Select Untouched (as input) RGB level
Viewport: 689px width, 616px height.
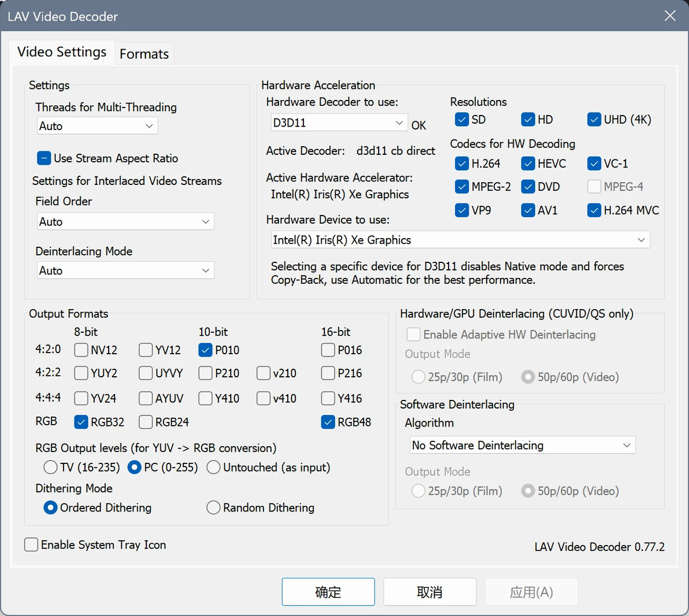point(214,467)
